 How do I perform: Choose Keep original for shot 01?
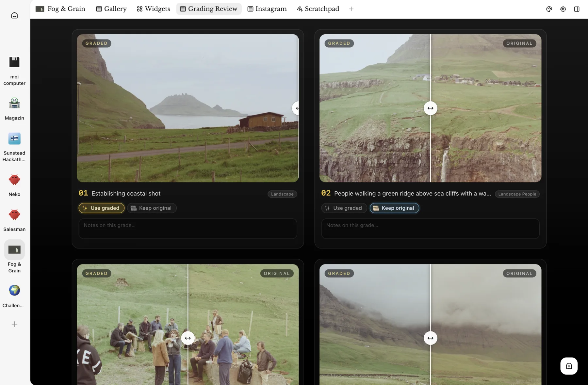pos(152,208)
